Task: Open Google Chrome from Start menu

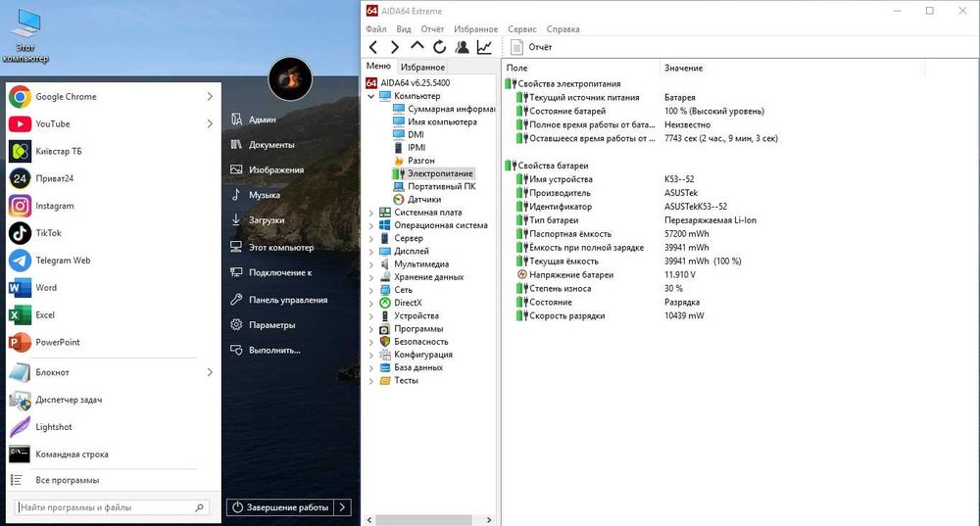Action: [x=113, y=97]
